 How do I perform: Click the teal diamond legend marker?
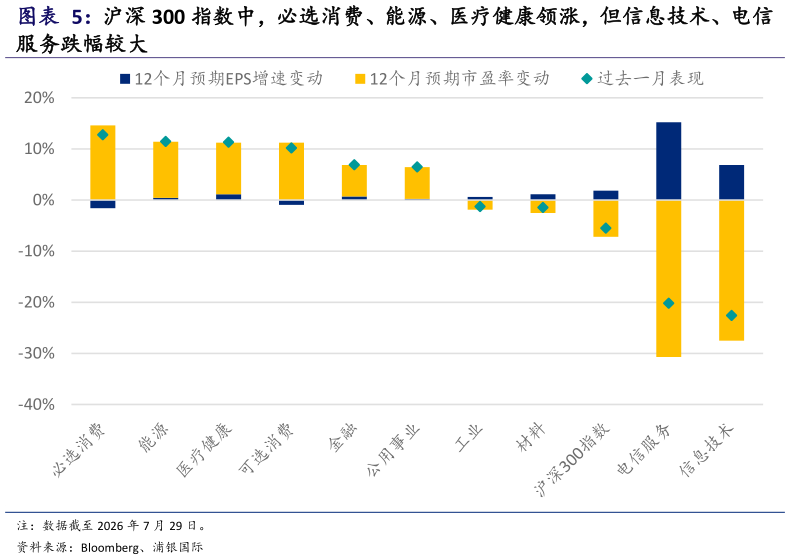point(586,79)
